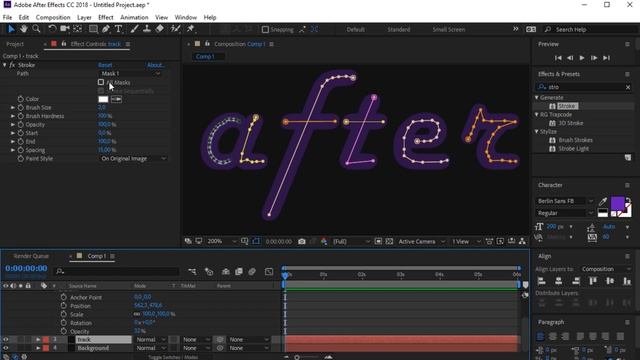Open the Path Mask 1 dropdown
640x360 pixels.
coord(130,73)
